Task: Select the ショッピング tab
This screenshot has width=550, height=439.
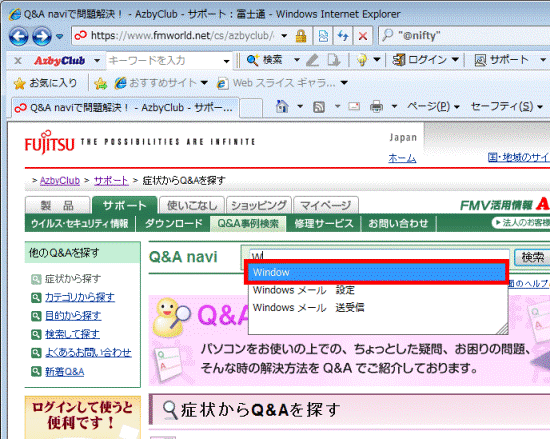Action: (259, 205)
